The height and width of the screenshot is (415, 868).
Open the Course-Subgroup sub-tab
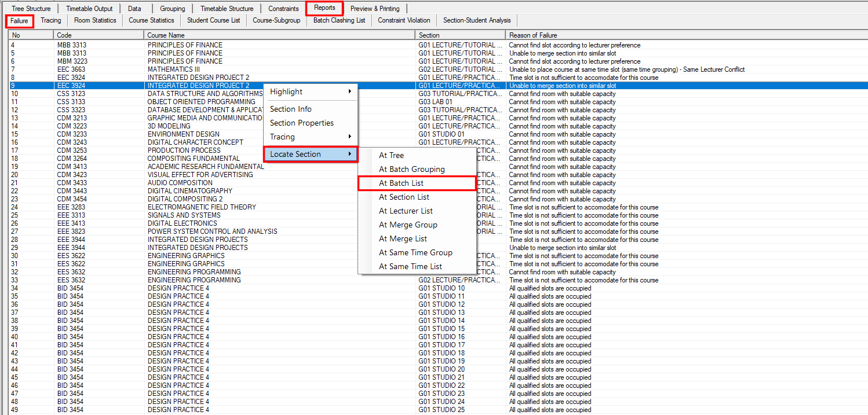pyautogui.click(x=276, y=20)
